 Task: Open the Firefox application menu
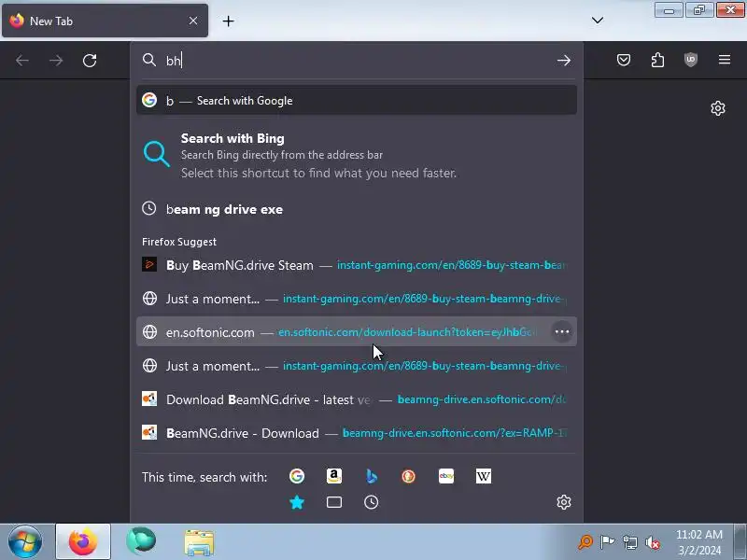tap(725, 60)
